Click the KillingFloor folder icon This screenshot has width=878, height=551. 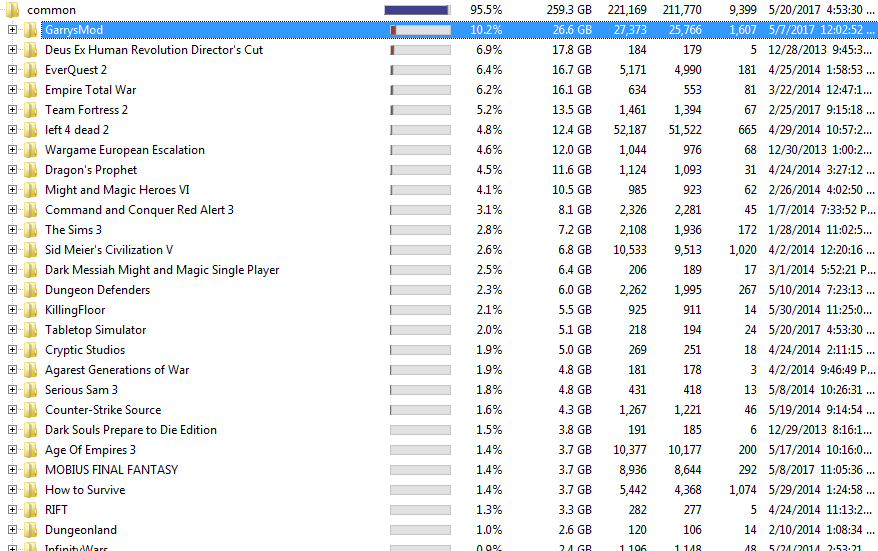tap(30, 310)
